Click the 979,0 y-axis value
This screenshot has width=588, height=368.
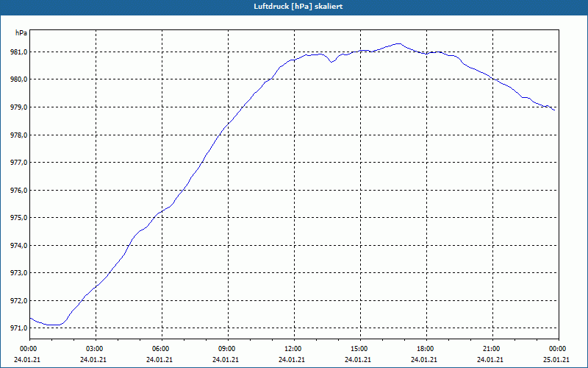[x=19, y=107]
